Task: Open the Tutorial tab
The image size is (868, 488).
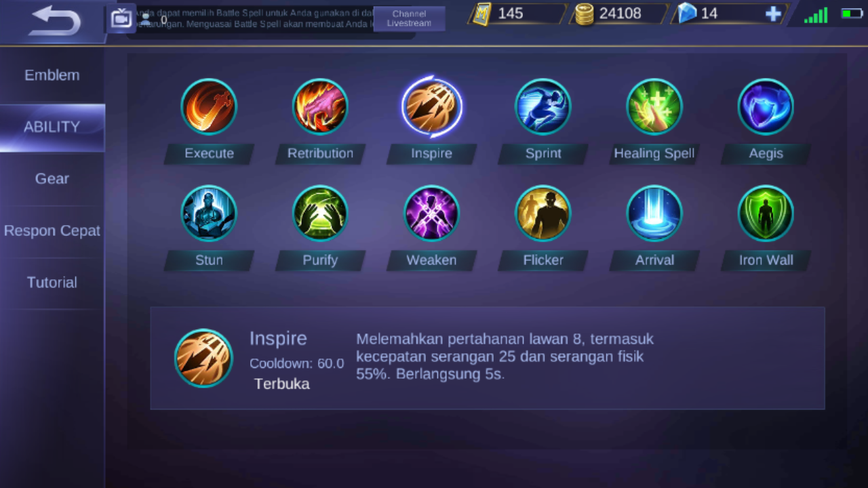Action: pyautogui.click(x=52, y=283)
